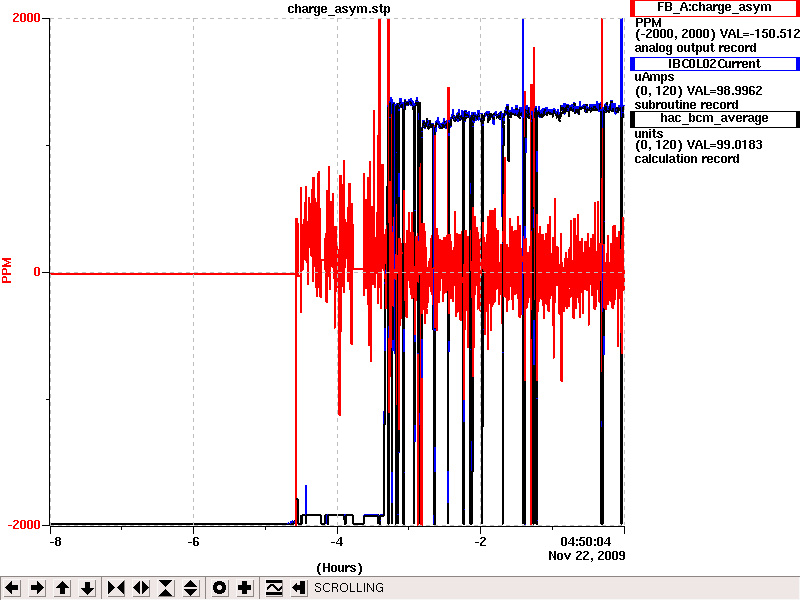Pan the plot down with the arrow
The width and height of the screenshot is (800, 600).
[x=88, y=588]
